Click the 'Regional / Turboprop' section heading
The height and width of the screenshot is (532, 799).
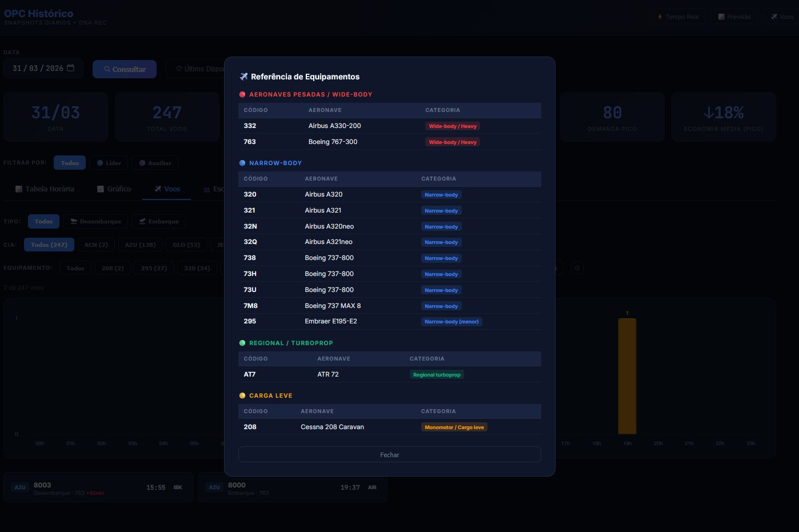[x=291, y=343]
